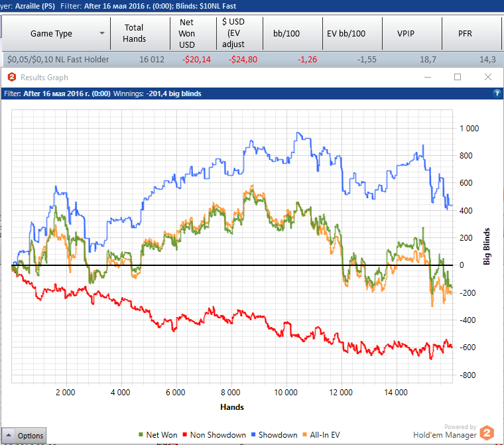Toggle the Net Won green legend swatch

141,434
